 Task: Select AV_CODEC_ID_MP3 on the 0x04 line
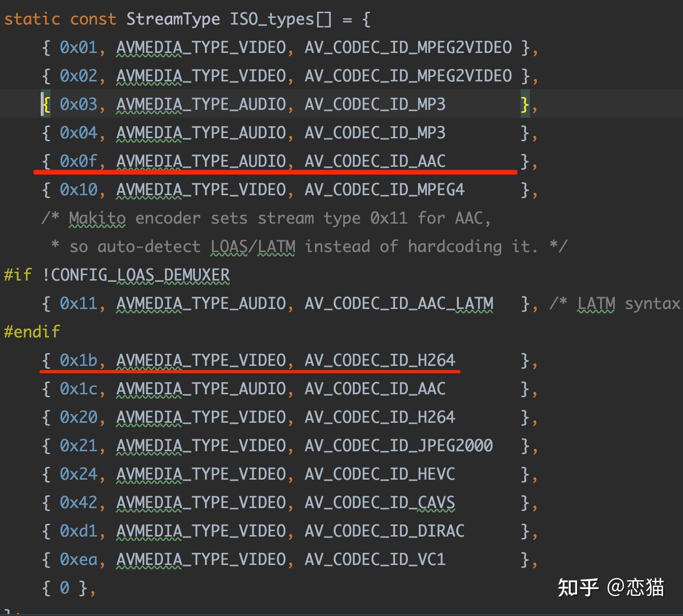point(375,132)
